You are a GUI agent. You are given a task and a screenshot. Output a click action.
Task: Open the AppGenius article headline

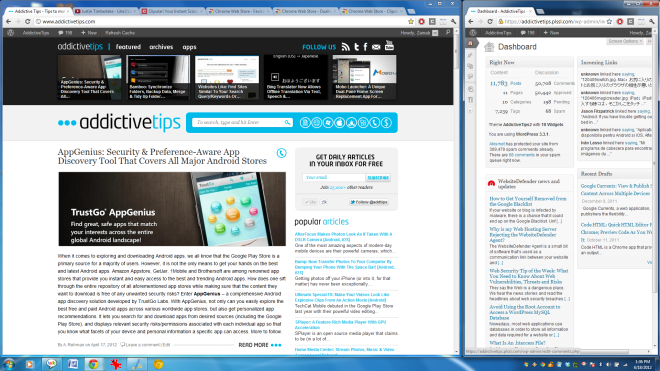[x=162, y=156]
